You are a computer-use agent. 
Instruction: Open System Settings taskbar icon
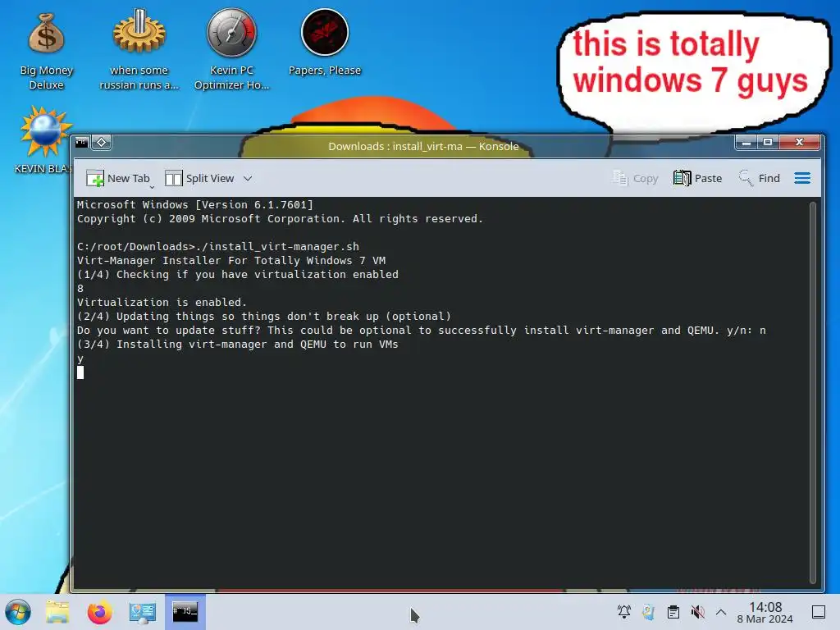(x=143, y=612)
